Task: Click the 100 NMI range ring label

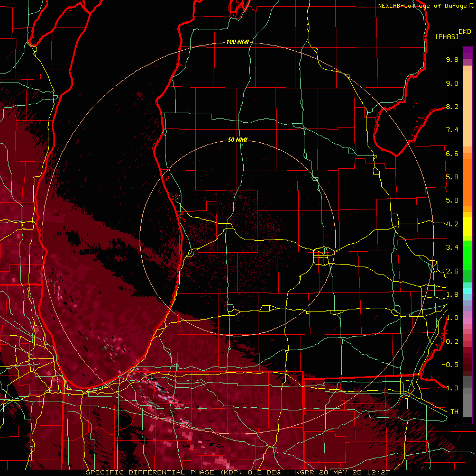Action: tap(237, 42)
